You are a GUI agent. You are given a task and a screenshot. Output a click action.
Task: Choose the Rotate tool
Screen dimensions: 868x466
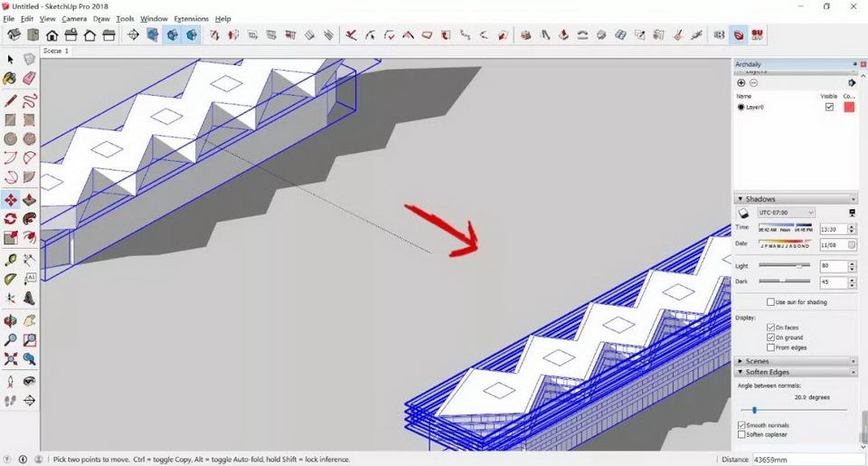point(10,219)
